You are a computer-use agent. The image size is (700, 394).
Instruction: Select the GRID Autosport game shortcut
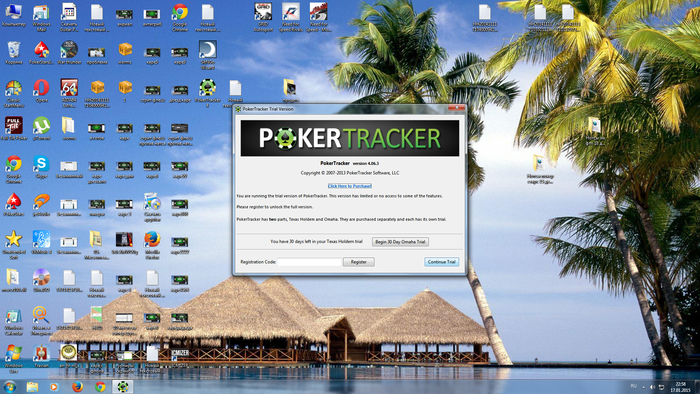pyautogui.click(x=263, y=18)
